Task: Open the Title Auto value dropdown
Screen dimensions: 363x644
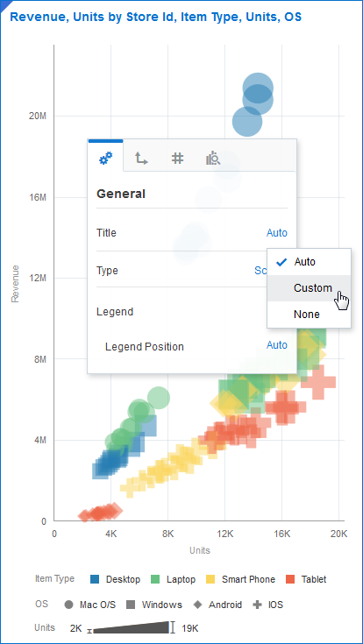Action: (277, 233)
